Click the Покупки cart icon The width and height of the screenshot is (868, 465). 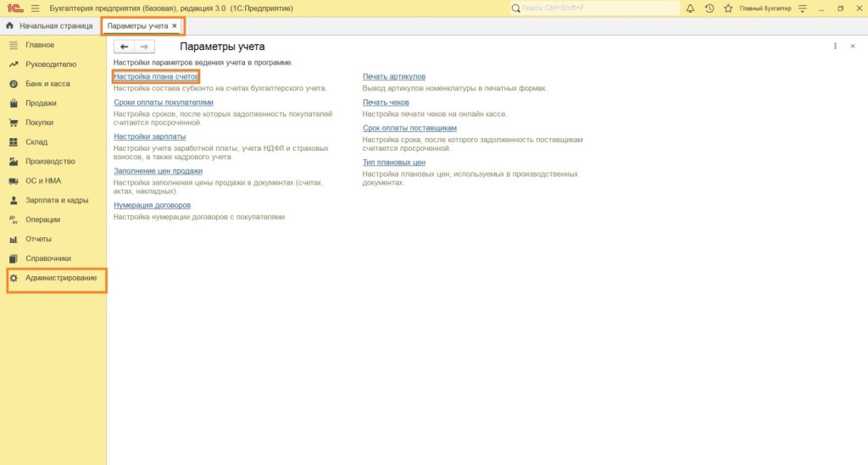pos(14,122)
